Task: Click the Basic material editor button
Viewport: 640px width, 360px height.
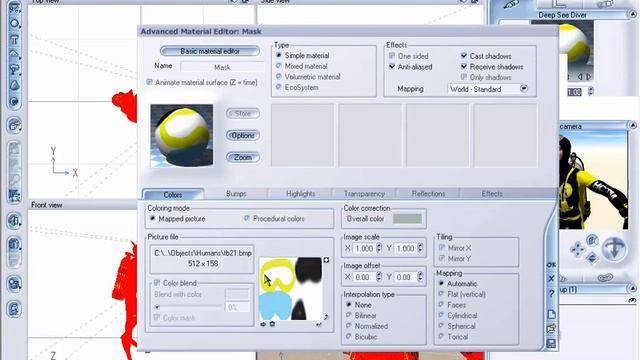Action: (x=210, y=51)
